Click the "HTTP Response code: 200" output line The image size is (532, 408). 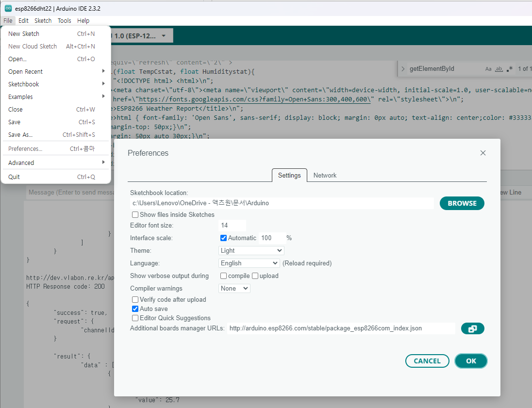tap(66, 287)
